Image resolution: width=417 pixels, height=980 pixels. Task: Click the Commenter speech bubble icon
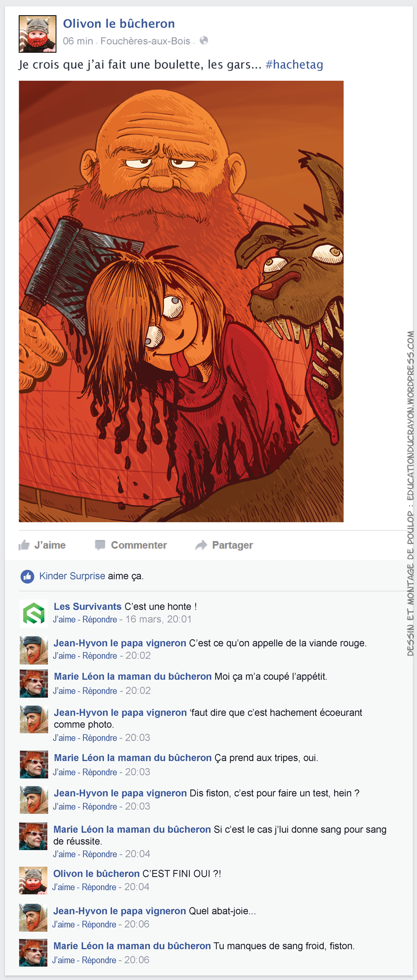[100, 545]
